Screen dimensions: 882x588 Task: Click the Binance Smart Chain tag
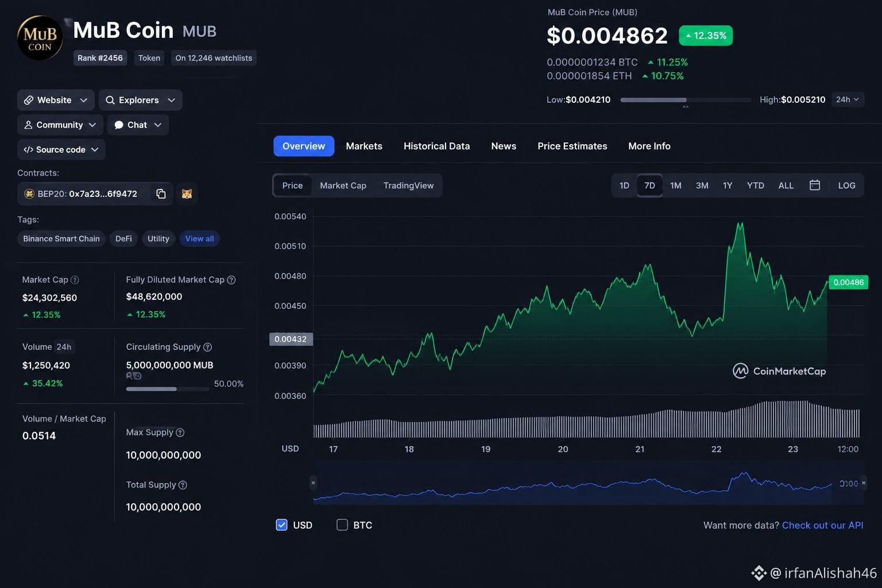61,238
